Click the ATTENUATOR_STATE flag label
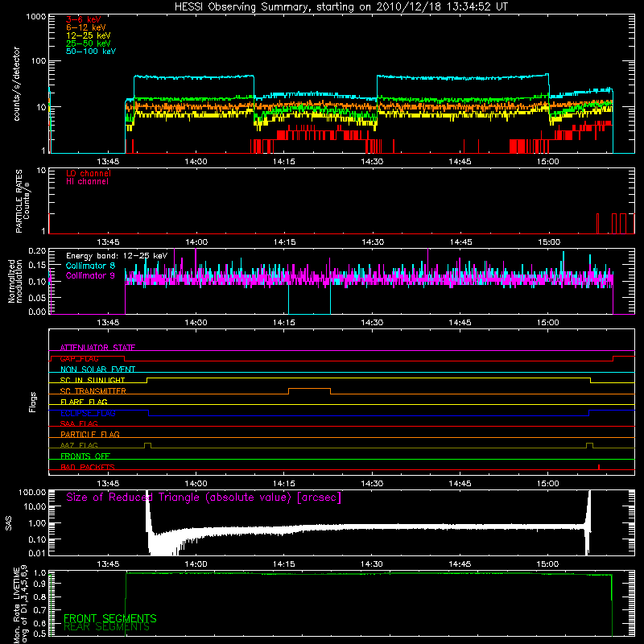Image resolution: width=644 pixels, height=644 pixels. 97,348
